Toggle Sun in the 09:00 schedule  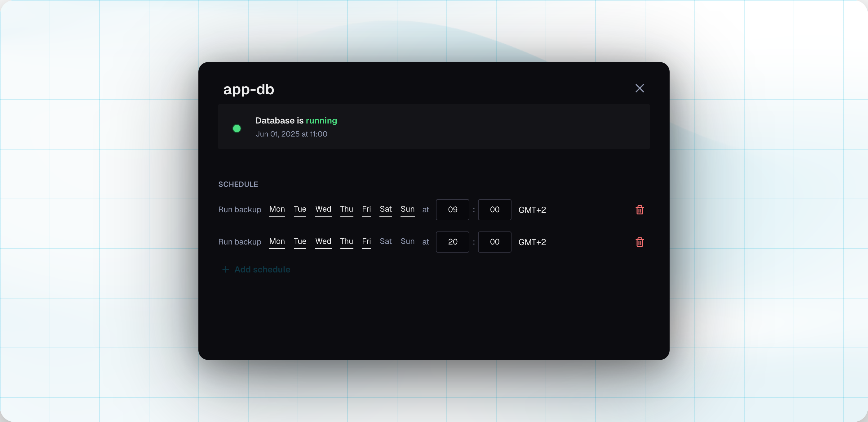(x=407, y=209)
